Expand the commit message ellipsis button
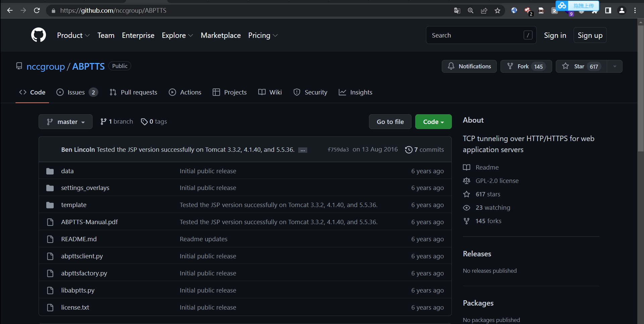This screenshot has width=644, height=324. pos(303,150)
